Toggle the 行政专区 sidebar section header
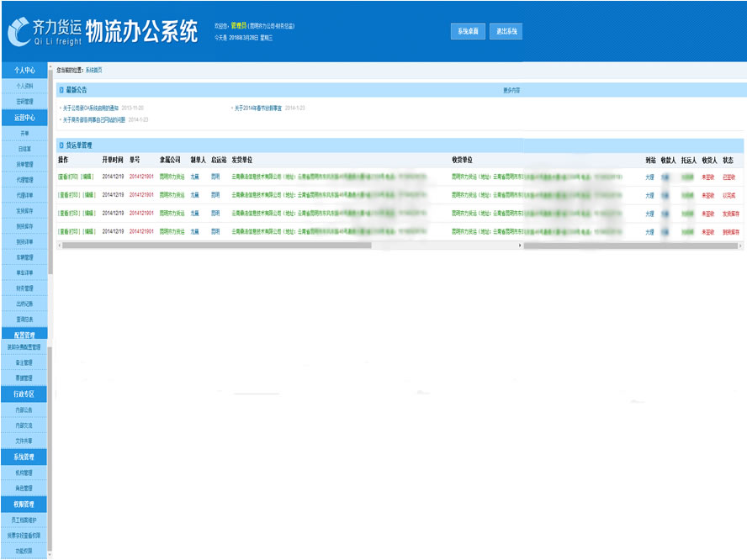Image resolution: width=747 pixels, height=560 pixels. [x=24, y=394]
